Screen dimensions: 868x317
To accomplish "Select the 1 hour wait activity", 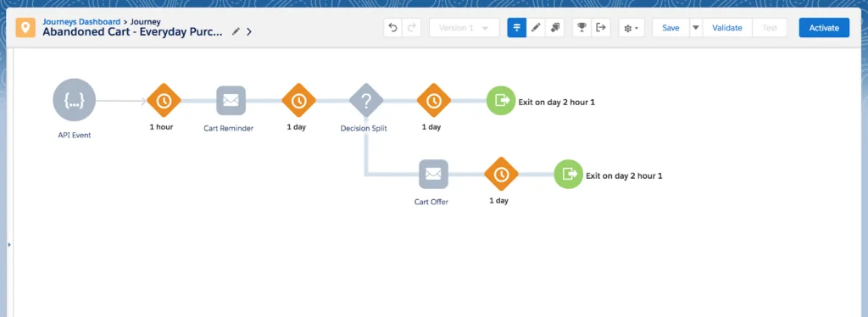I will click(164, 101).
